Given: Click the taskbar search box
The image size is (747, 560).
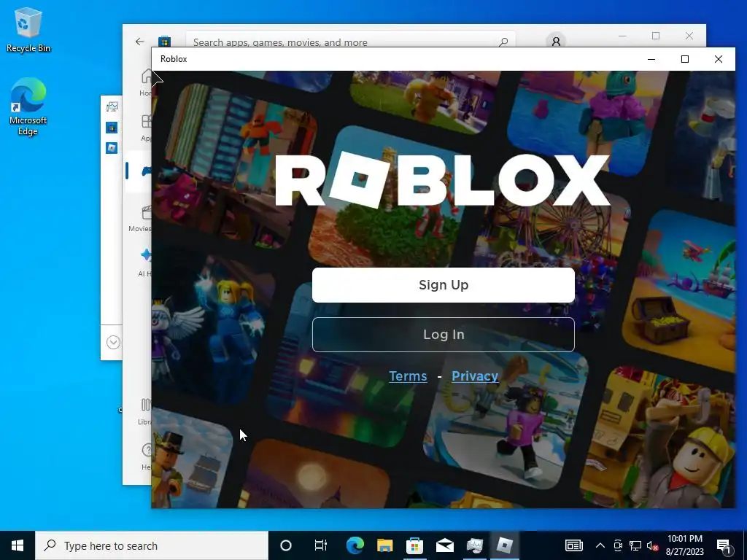Looking at the screenshot, I should tap(152, 545).
